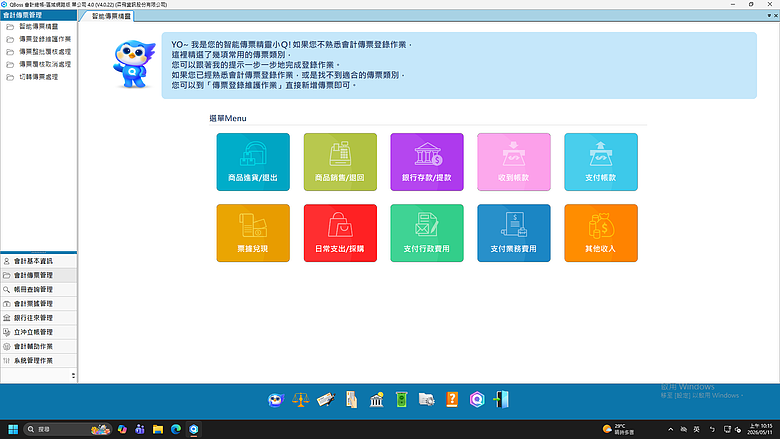Screen dimensions: 780x439
Task: Open the 帳目查詢管理 module
Action: pyautogui.click(x=39, y=289)
